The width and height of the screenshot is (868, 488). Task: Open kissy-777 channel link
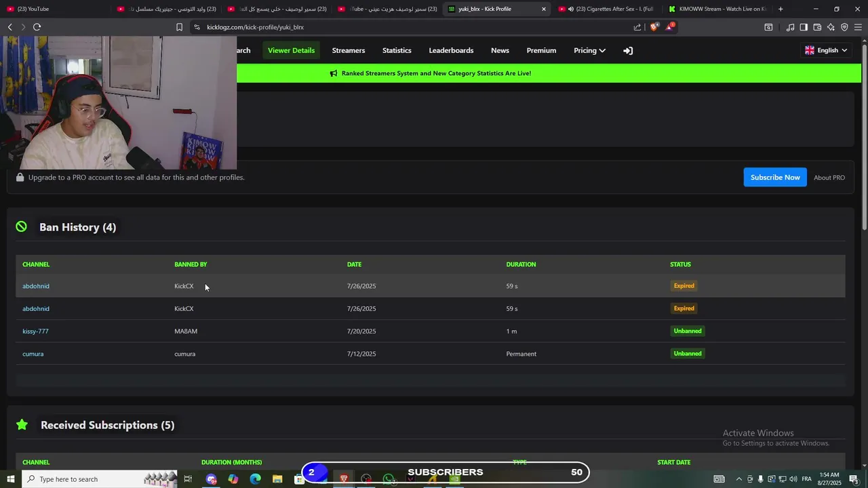click(35, 331)
